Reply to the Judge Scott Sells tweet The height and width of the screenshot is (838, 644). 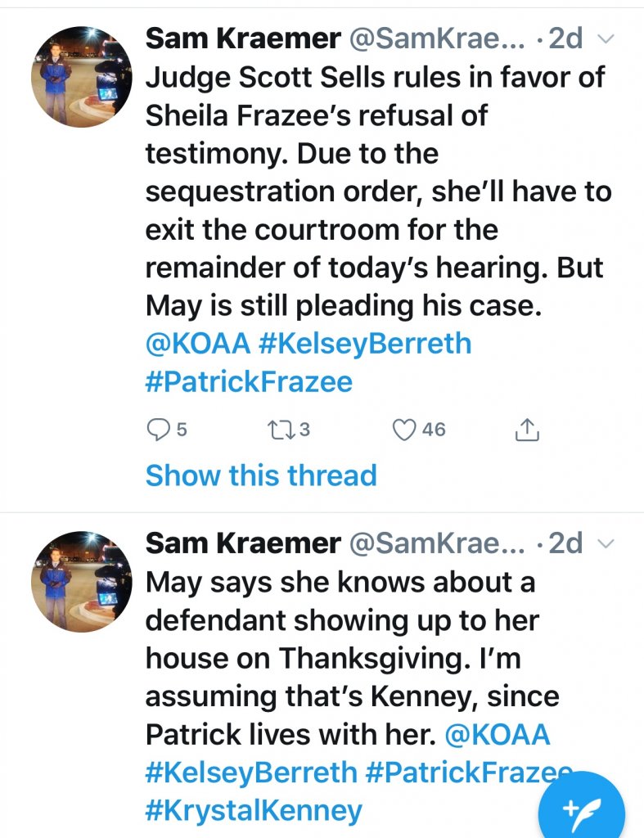pos(158,429)
